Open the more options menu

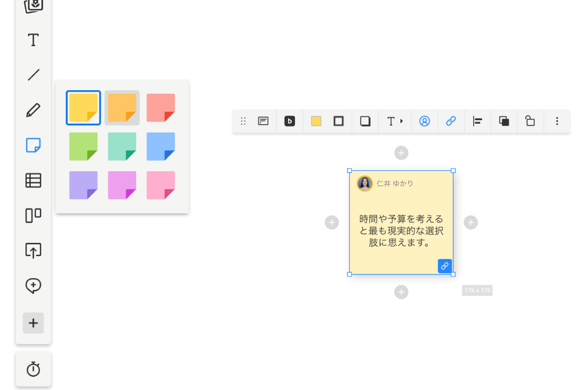coord(557,121)
